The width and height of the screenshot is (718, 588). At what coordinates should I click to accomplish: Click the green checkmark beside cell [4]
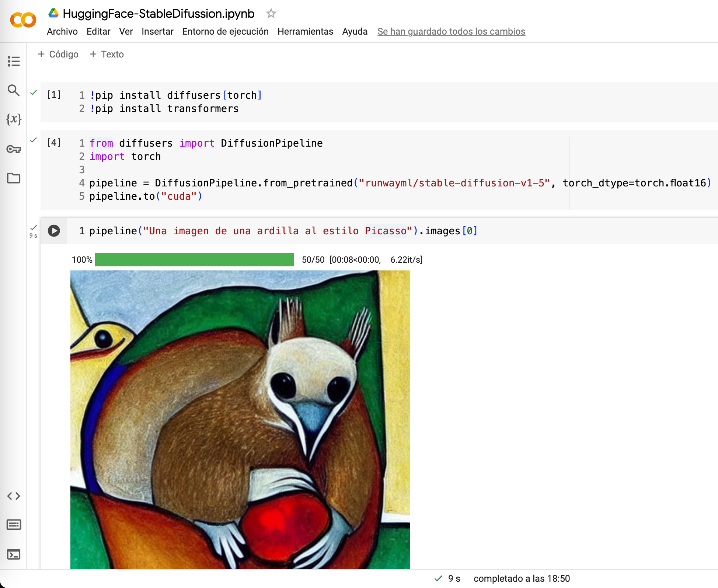34,140
